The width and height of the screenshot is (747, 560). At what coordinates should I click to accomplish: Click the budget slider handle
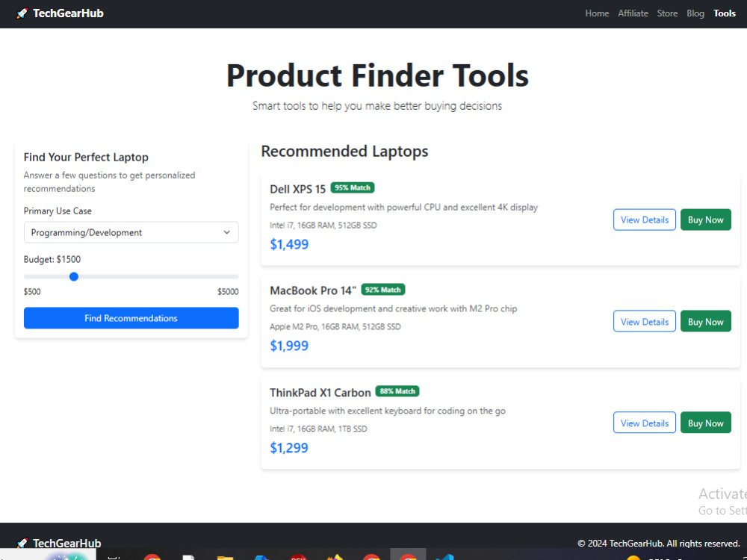coord(74,277)
